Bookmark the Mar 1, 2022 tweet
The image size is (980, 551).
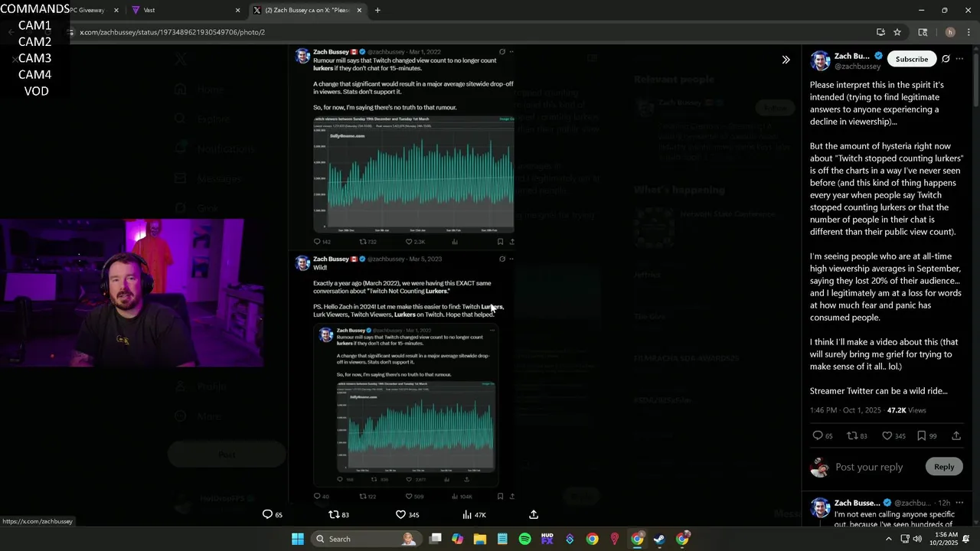(500, 242)
